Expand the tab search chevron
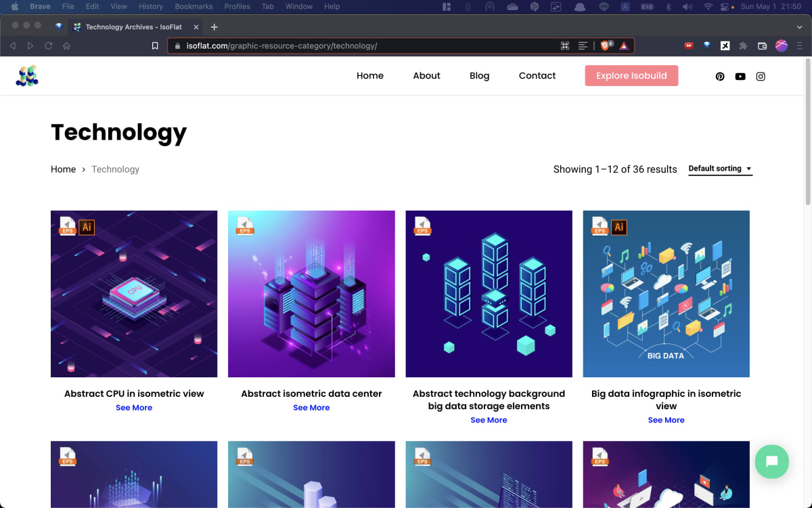 pyautogui.click(x=800, y=27)
